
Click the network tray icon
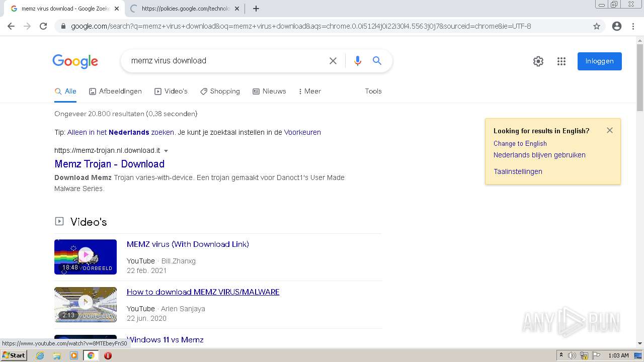(x=584, y=355)
